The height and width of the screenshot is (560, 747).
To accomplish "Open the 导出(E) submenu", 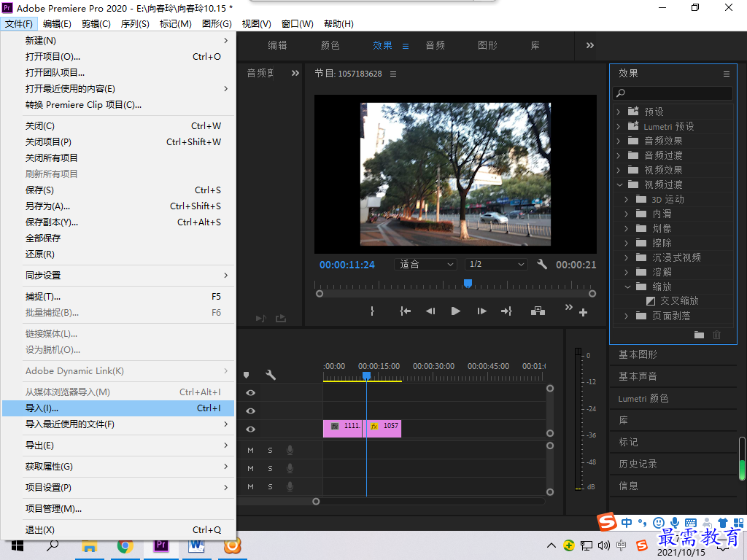I will coord(118,446).
